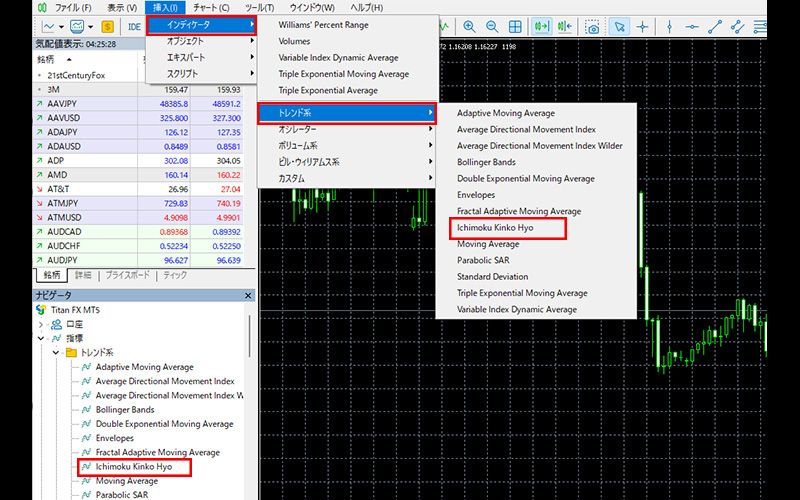Select Bollinger Bands in Navigator tree
The image size is (800, 500).
(x=125, y=409)
